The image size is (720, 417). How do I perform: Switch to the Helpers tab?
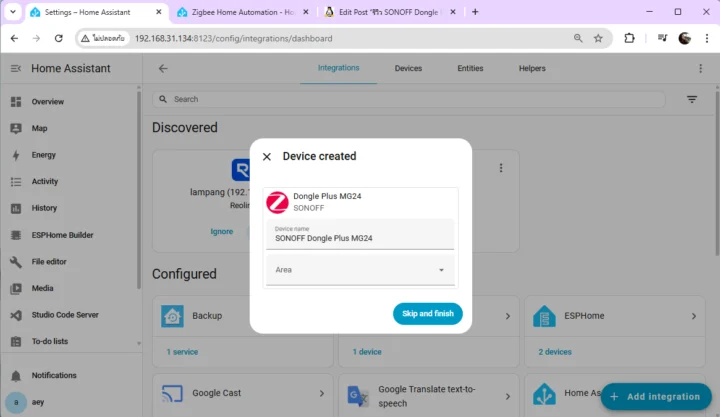(x=532, y=68)
